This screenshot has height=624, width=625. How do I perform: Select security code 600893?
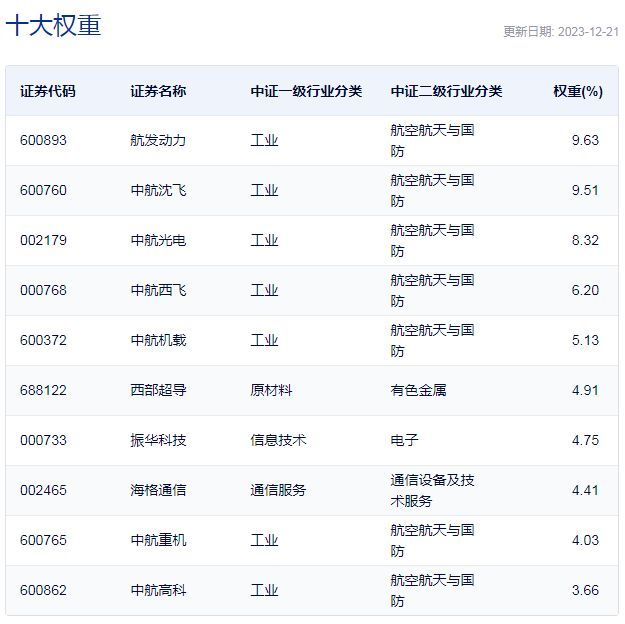[x=43, y=140]
